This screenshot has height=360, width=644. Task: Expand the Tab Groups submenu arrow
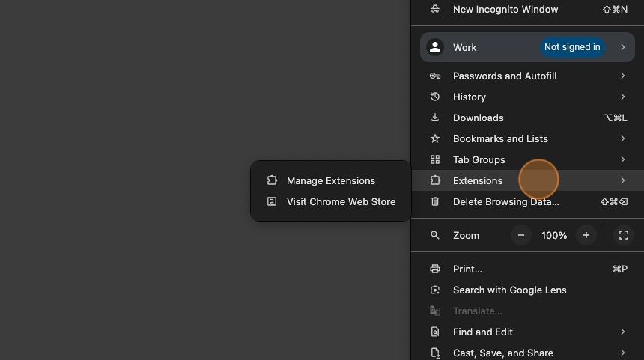tap(623, 159)
